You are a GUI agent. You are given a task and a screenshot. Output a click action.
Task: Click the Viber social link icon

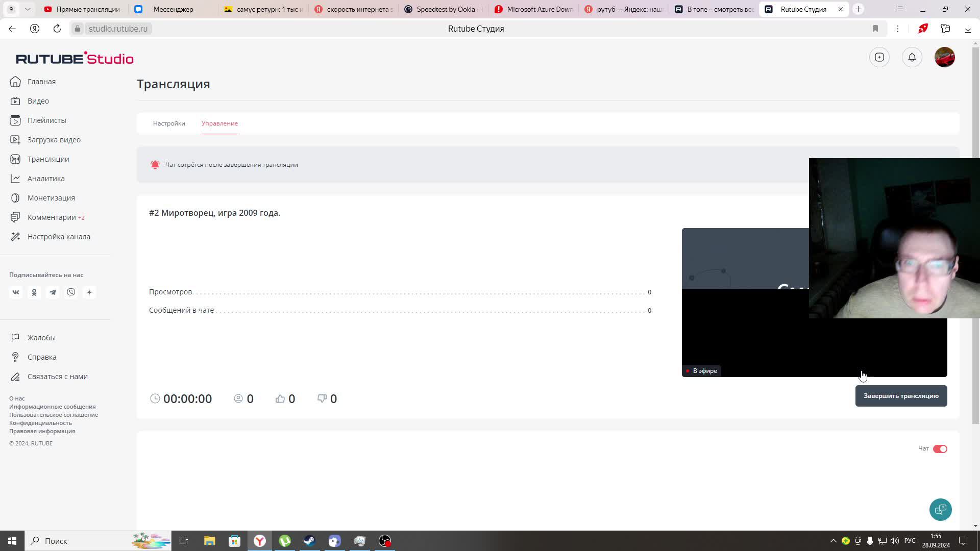pos(71,292)
